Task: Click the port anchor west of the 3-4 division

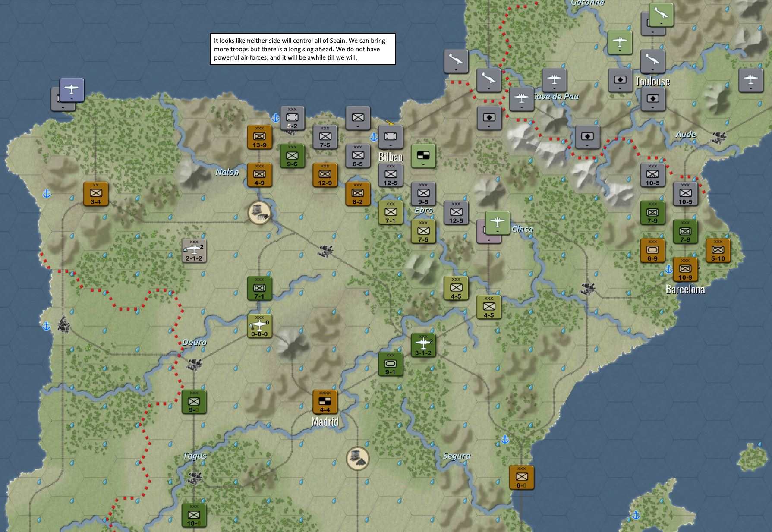Action: pos(47,194)
